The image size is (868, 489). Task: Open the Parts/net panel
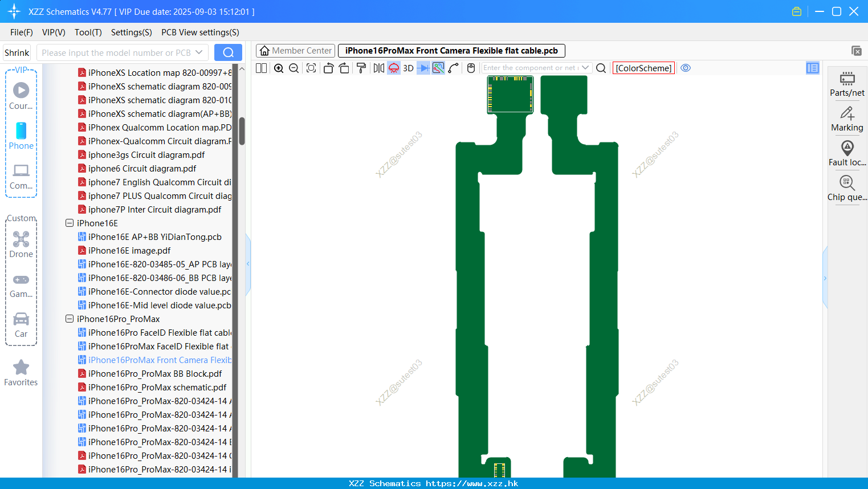(x=847, y=84)
